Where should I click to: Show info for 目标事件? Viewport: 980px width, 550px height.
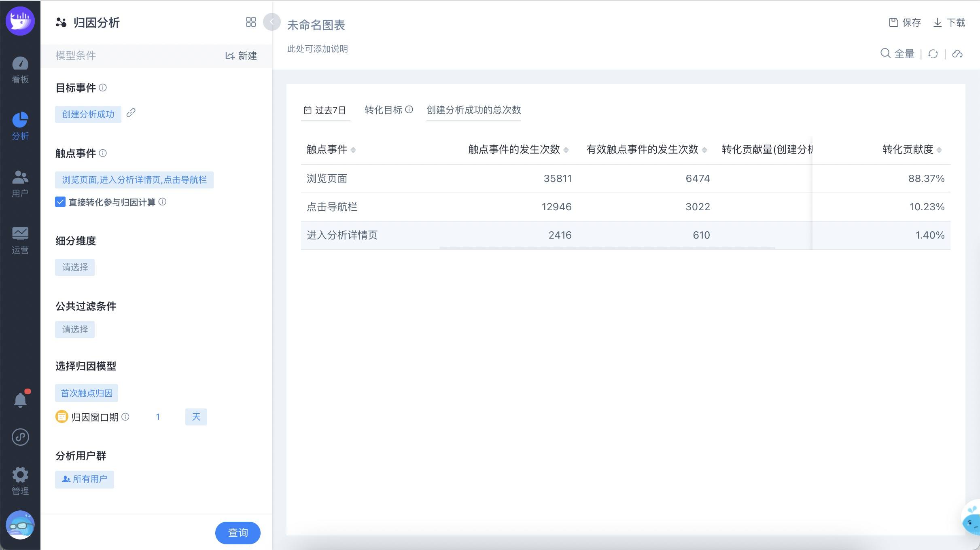click(x=103, y=88)
